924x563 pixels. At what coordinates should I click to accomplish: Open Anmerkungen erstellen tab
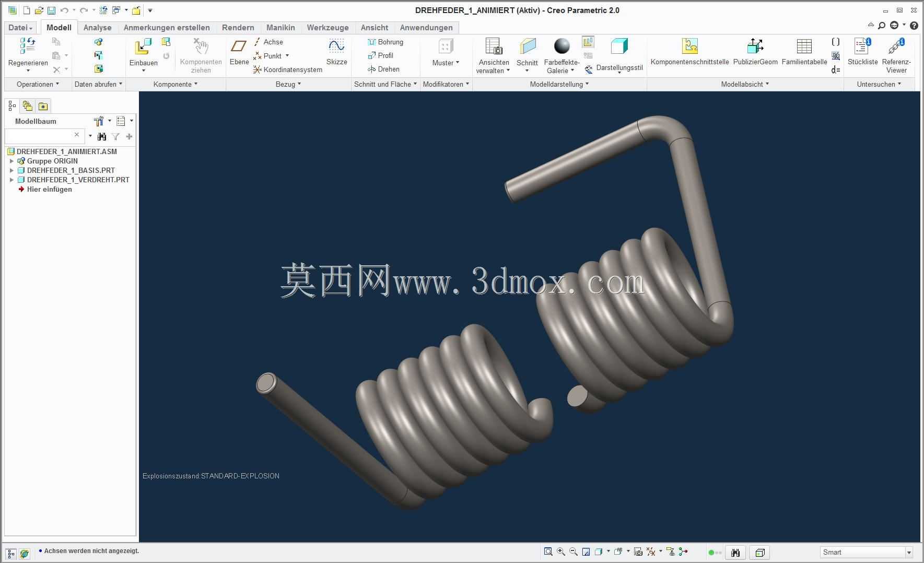pos(167,28)
